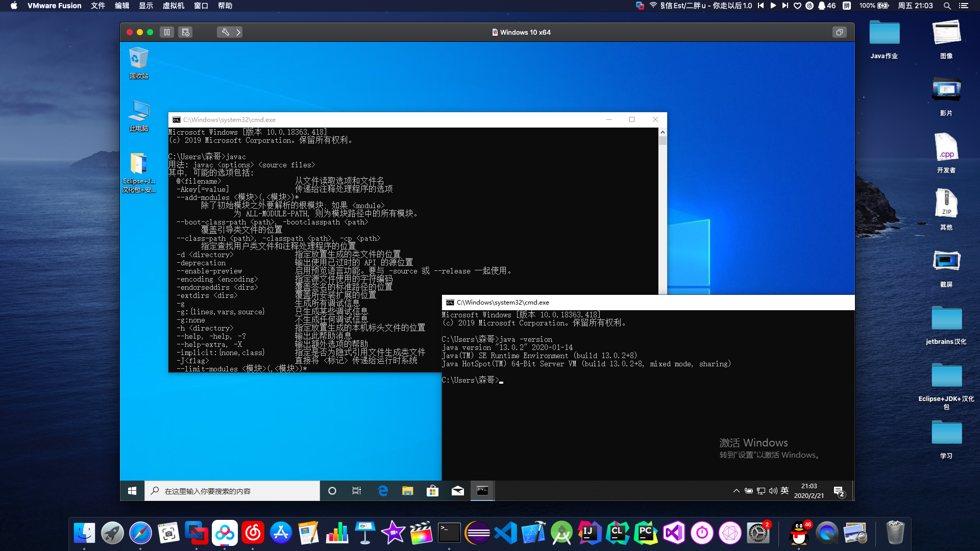Click the cmd window scrollbar up arrow
Screen dimensions: 980x551
pos(663,132)
